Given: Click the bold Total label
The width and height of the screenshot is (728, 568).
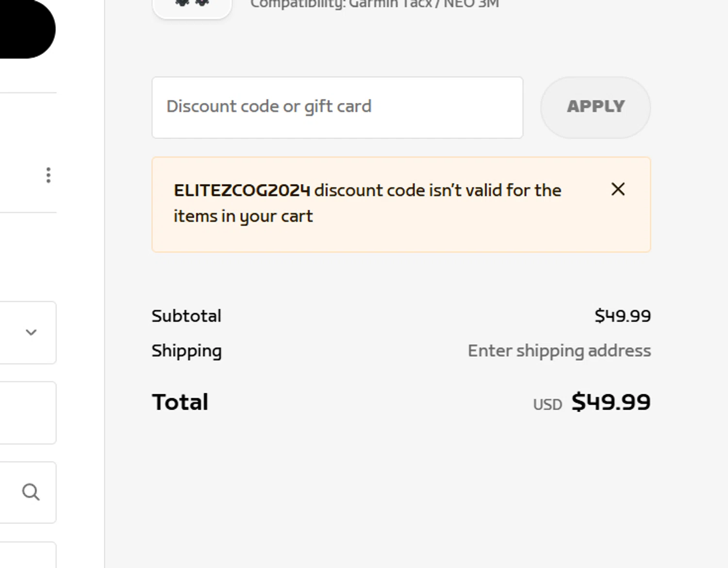Looking at the screenshot, I should tap(180, 402).
